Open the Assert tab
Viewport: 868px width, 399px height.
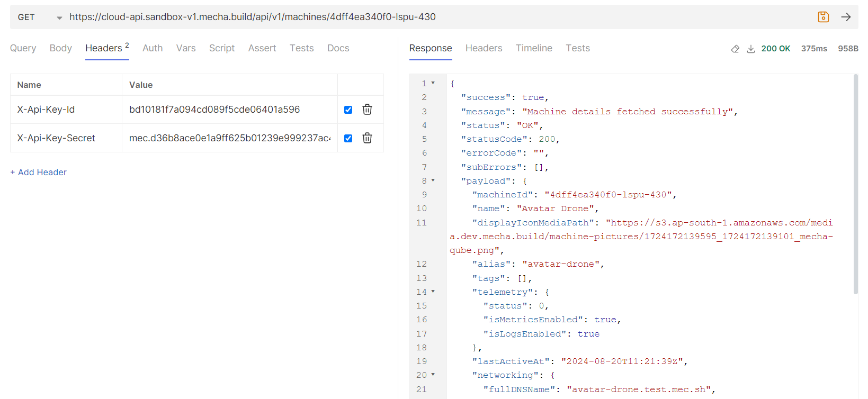(262, 48)
